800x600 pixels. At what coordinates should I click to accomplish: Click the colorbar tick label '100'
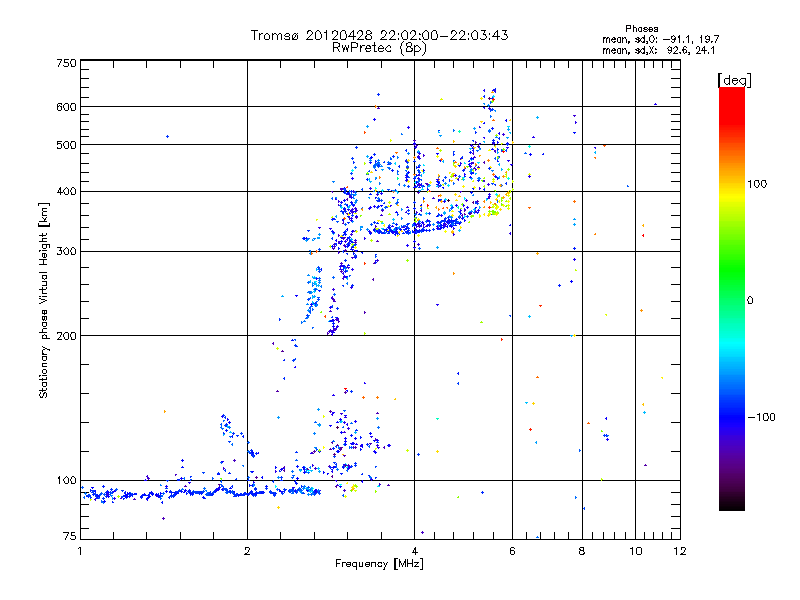757,184
